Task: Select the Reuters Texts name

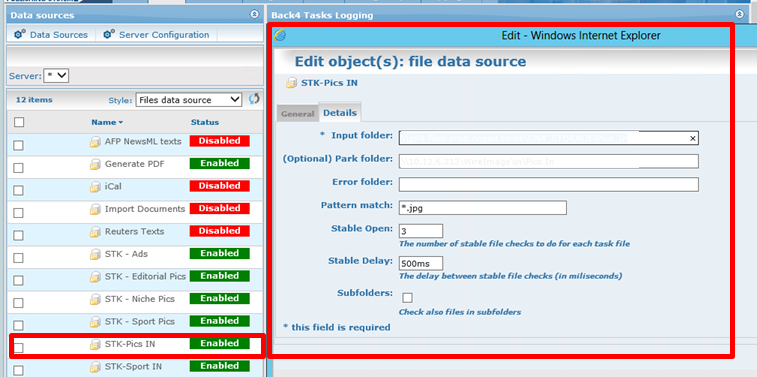Action: (134, 232)
